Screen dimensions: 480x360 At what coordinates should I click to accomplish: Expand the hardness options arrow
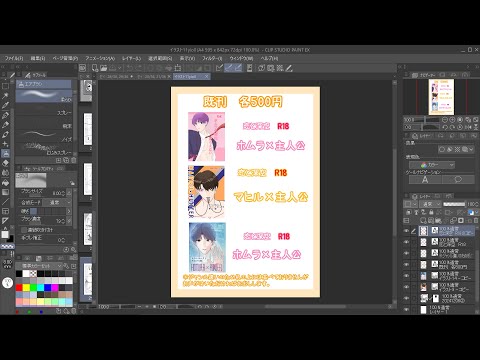pyautogui.click(x=69, y=211)
